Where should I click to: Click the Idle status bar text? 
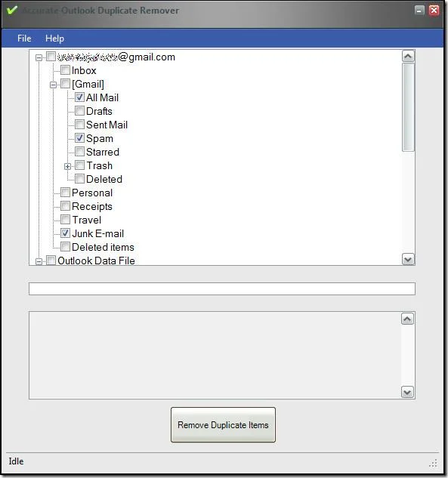click(x=16, y=461)
